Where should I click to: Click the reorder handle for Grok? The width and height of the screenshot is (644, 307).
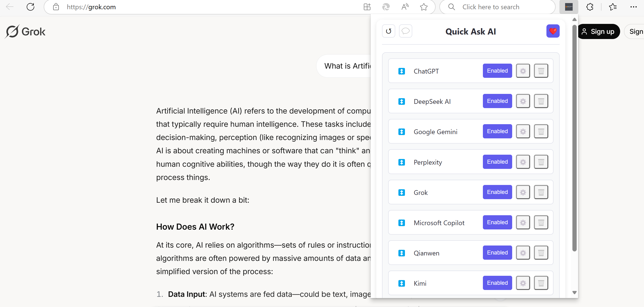pos(402,192)
